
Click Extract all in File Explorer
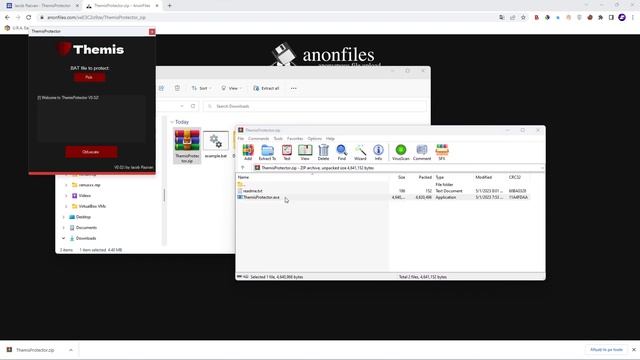point(266,88)
